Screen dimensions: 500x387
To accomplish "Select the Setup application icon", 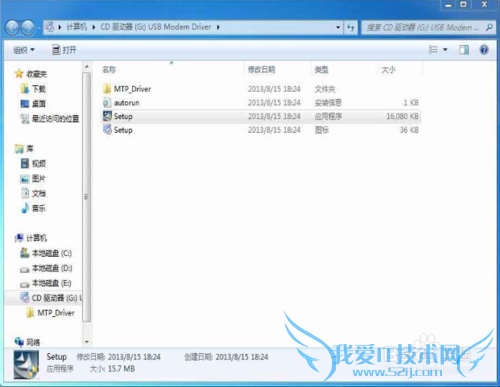I will tap(107, 116).
